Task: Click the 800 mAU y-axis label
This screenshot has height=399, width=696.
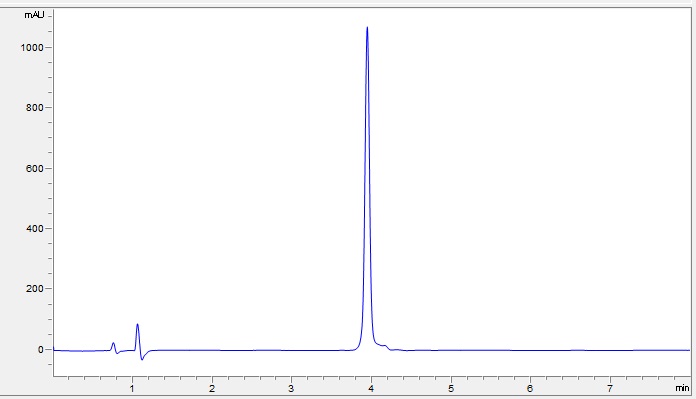Action: tap(35, 107)
